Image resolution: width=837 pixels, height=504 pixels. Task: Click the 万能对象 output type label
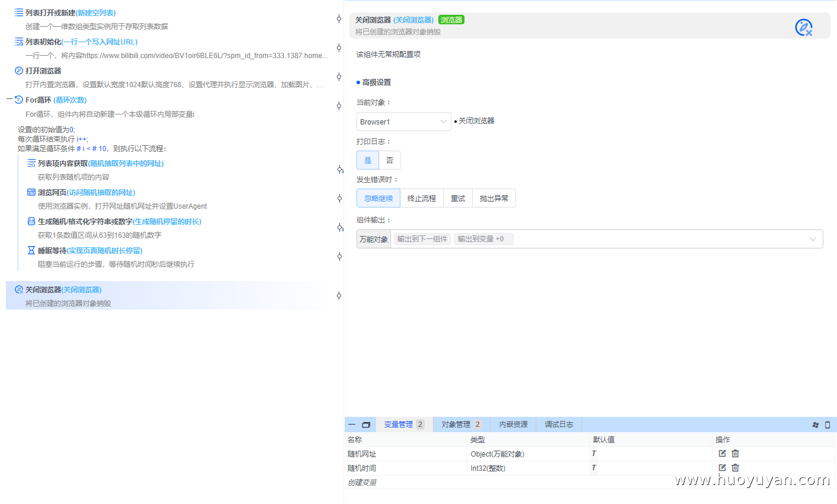pos(374,239)
